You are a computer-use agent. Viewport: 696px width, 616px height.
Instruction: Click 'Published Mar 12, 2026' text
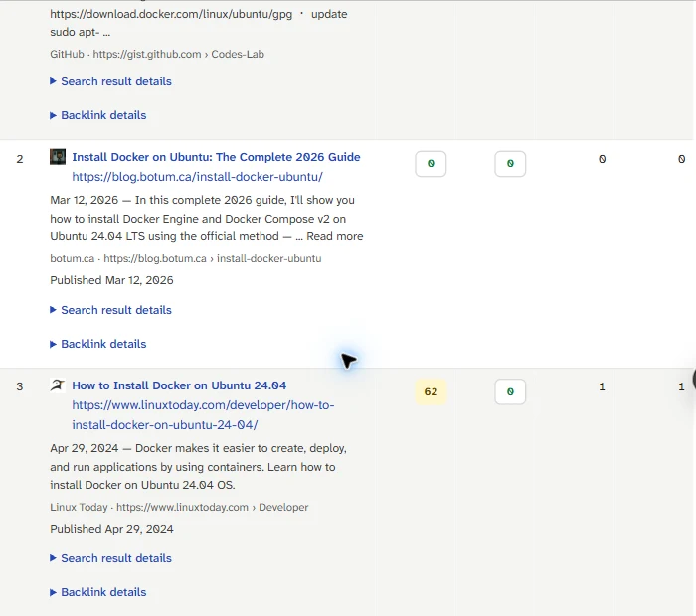click(x=111, y=280)
